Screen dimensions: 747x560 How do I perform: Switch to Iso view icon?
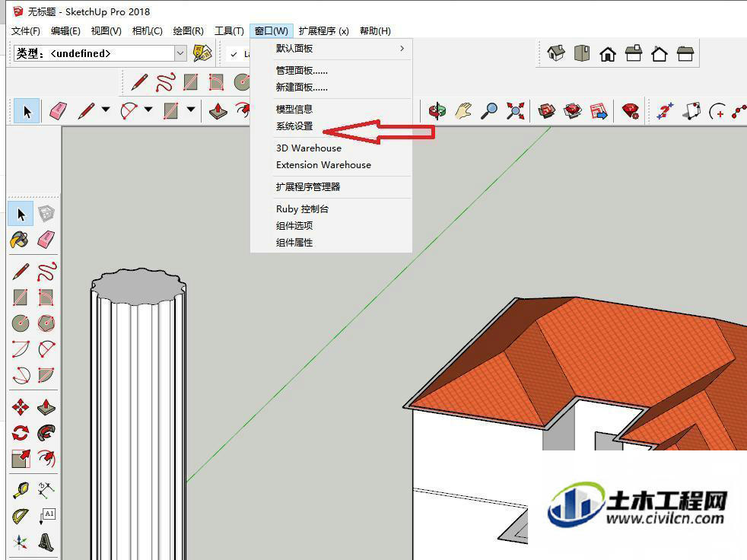(x=556, y=53)
